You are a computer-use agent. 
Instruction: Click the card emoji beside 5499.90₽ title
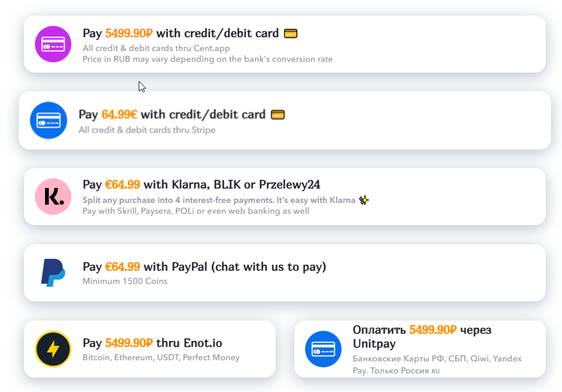click(291, 34)
